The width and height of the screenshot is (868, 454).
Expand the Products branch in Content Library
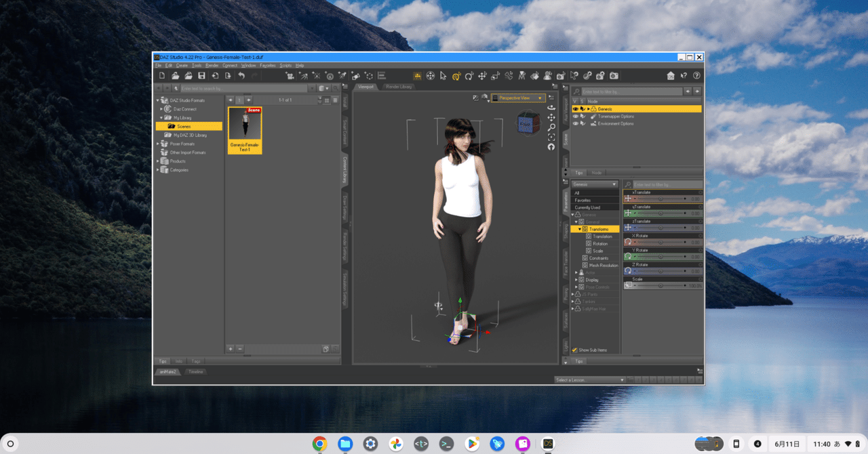157,161
